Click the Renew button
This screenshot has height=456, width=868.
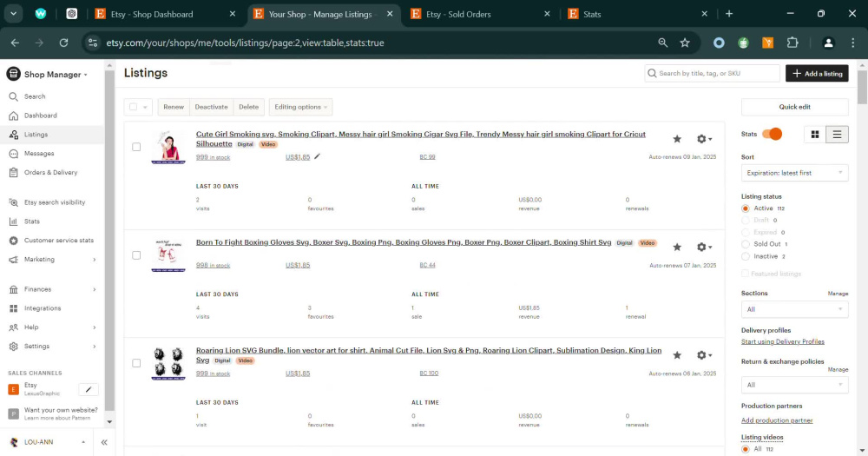coord(174,107)
